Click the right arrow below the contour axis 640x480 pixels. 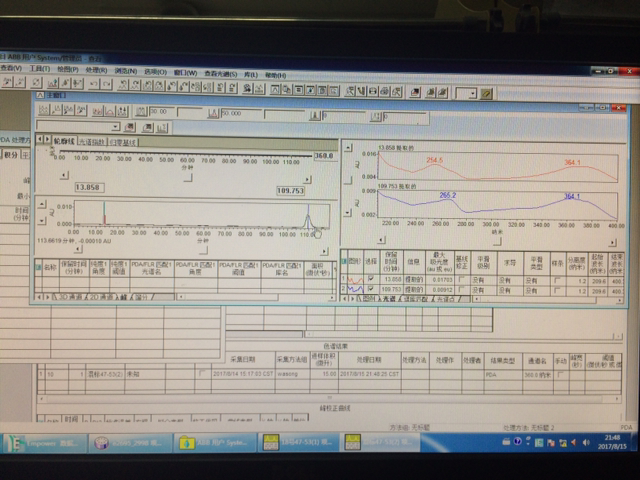tap(307, 180)
